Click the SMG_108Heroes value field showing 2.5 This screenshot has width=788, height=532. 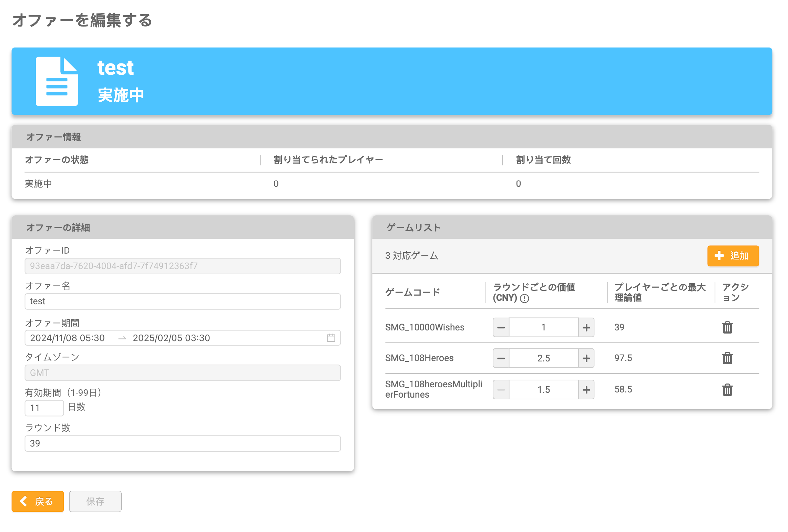(x=543, y=358)
